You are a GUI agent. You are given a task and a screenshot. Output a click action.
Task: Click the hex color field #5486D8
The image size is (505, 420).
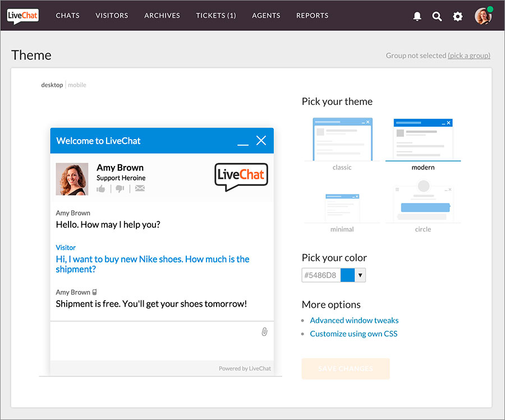click(321, 275)
